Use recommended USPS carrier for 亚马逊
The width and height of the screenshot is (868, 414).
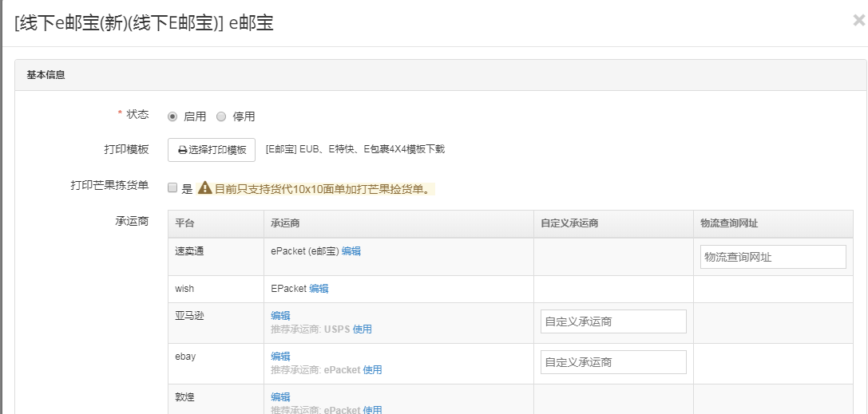[363, 329]
